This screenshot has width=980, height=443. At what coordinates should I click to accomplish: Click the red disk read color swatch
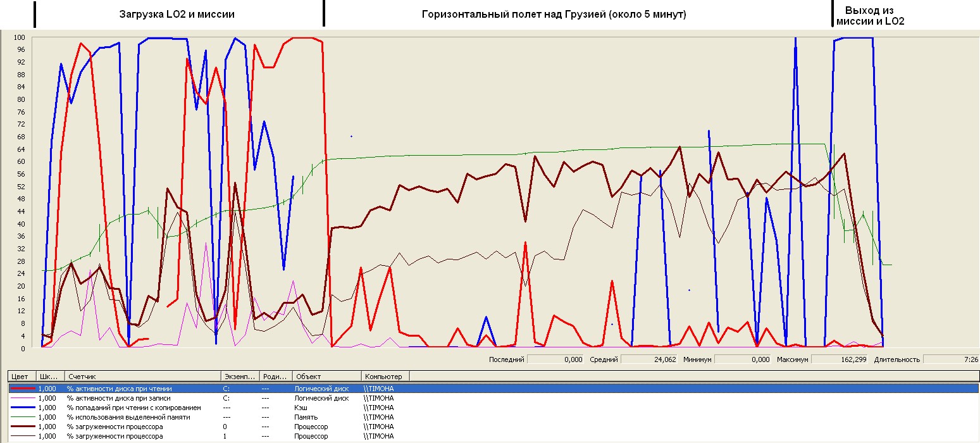(22, 389)
